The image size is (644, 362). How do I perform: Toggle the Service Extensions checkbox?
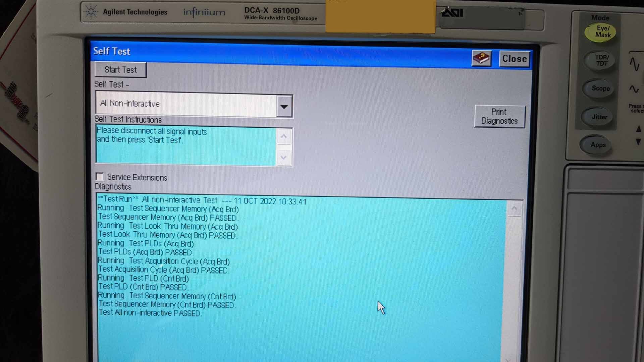(100, 177)
